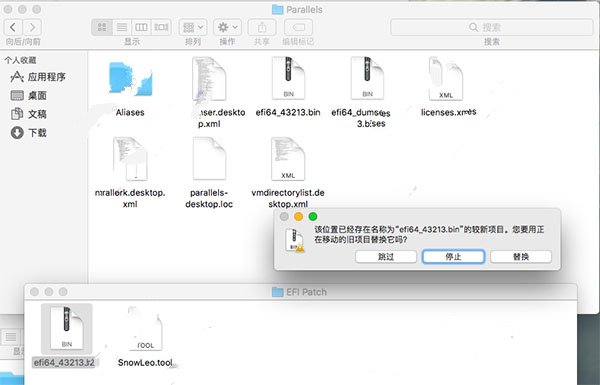The image size is (600, 385).
Task: Switch to cover flow view mode
Action: point(161,27)
